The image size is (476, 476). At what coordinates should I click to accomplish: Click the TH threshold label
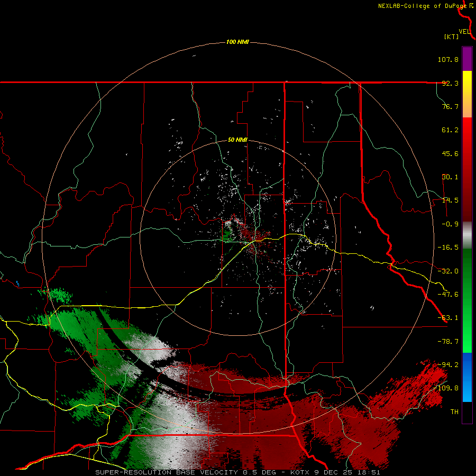[x=454, y=411]
